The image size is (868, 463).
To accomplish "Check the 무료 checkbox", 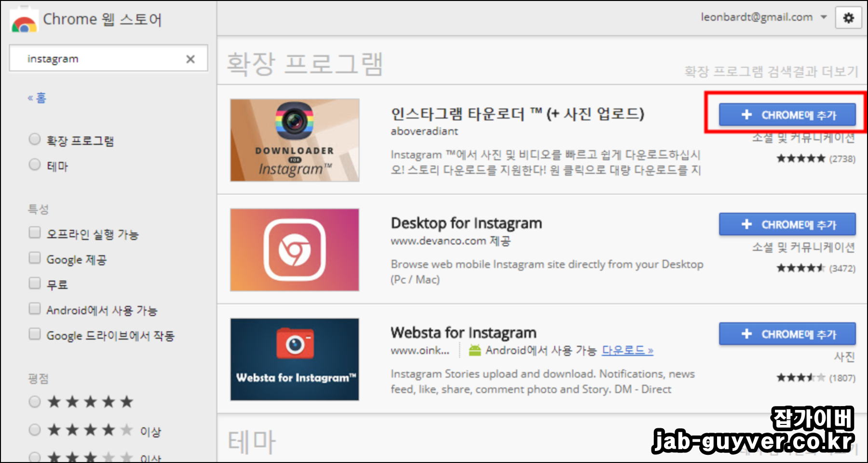I will click(35, 283).
